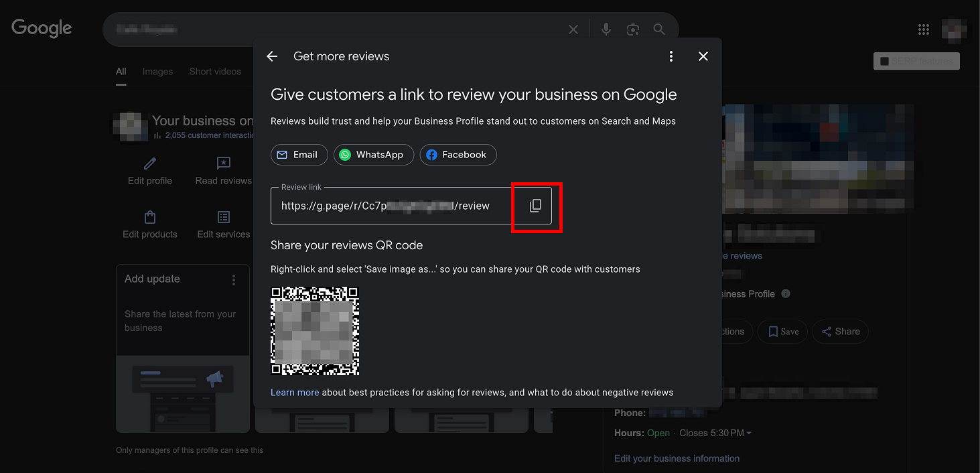This screenshot has width=980, height=473.
Task: Share review link via Email
Action: coord(299,155)
